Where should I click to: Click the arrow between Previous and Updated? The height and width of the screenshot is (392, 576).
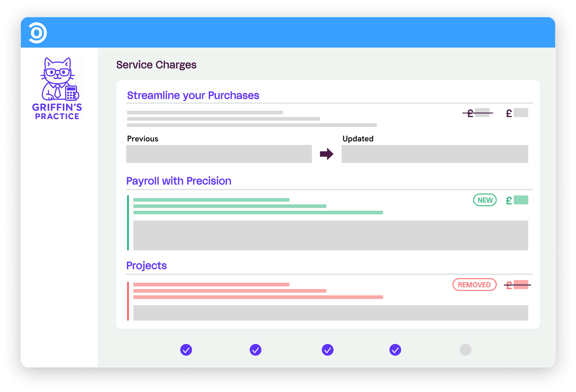[x=327, y=154]
